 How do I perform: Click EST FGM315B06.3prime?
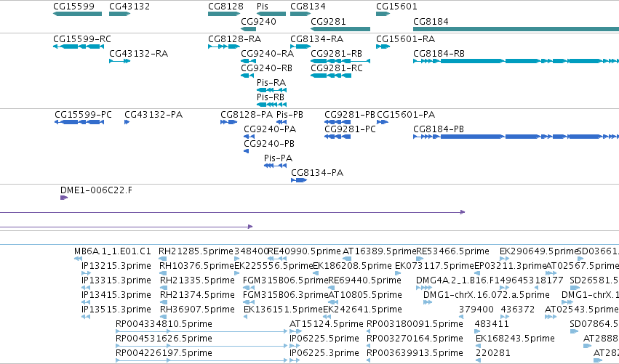(x=248, y=302)
